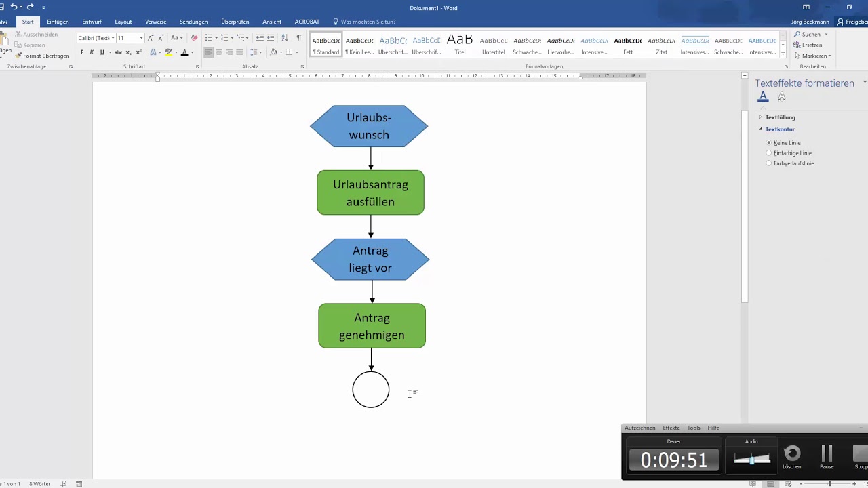Apply Titel style from gallery

pyautogui.click(x=460, y=45)
